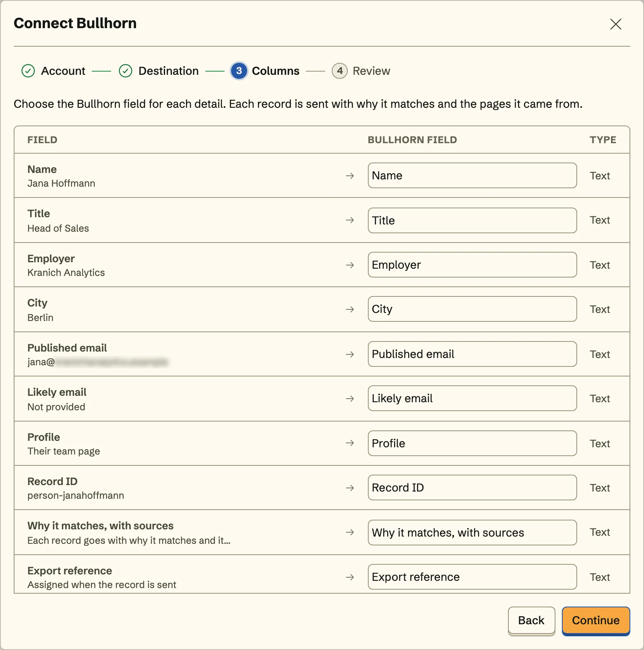Click the arrow icon in the Title row

tap(350, 220)
